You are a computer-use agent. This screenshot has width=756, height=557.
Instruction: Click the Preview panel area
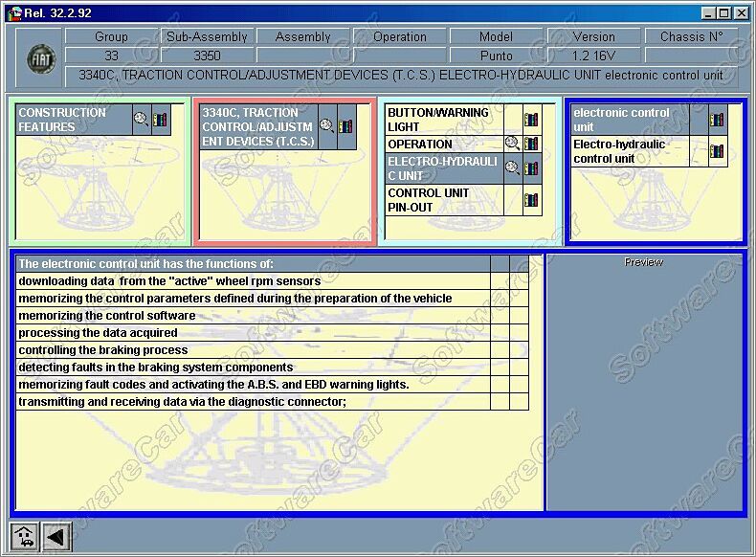[643, 383]
